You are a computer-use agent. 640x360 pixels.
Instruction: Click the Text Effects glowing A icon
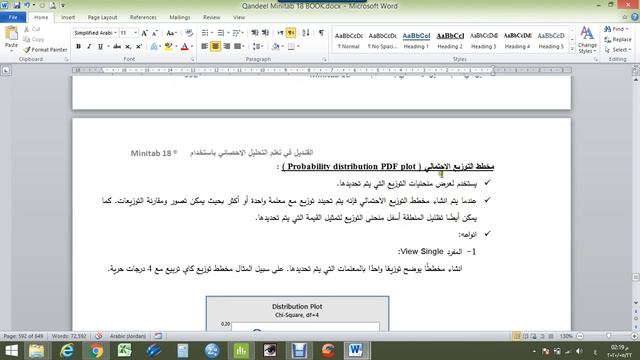154,47
